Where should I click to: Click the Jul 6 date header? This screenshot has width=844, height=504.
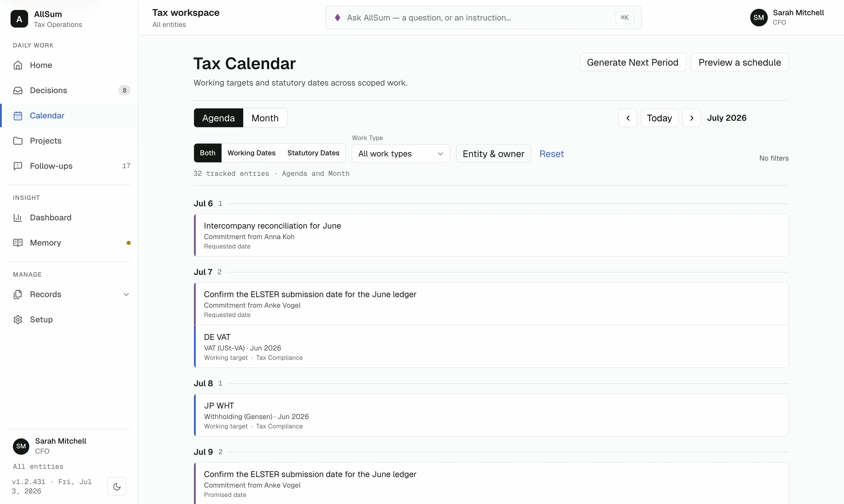point(203,203)
